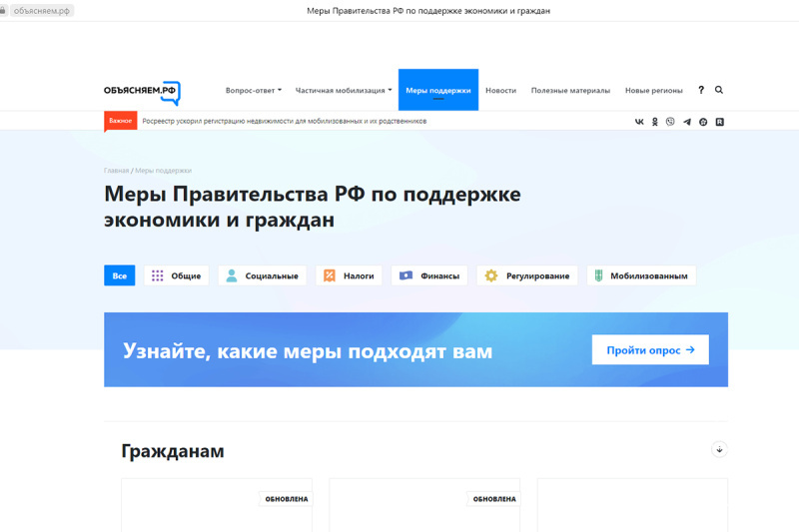Click the page heading Меры Правительства РФ
Viewport: 799px width, 532px height.
(313, 207)
